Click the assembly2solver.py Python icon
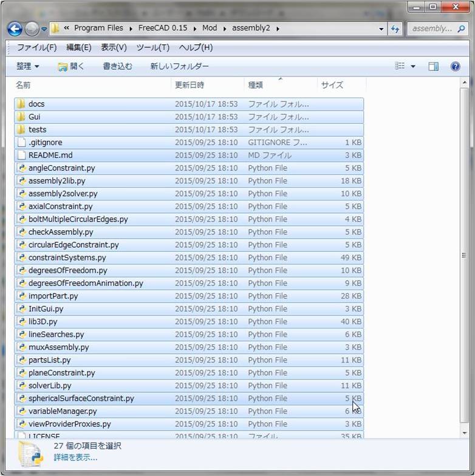Viewport: 475px width, 476px height. [x=21, y=193]
